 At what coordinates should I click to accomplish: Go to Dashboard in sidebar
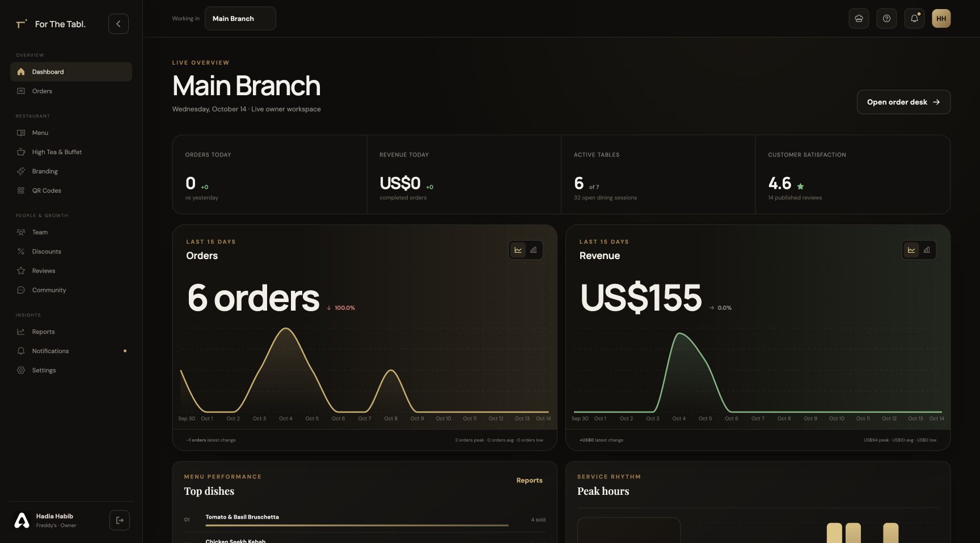71,71
